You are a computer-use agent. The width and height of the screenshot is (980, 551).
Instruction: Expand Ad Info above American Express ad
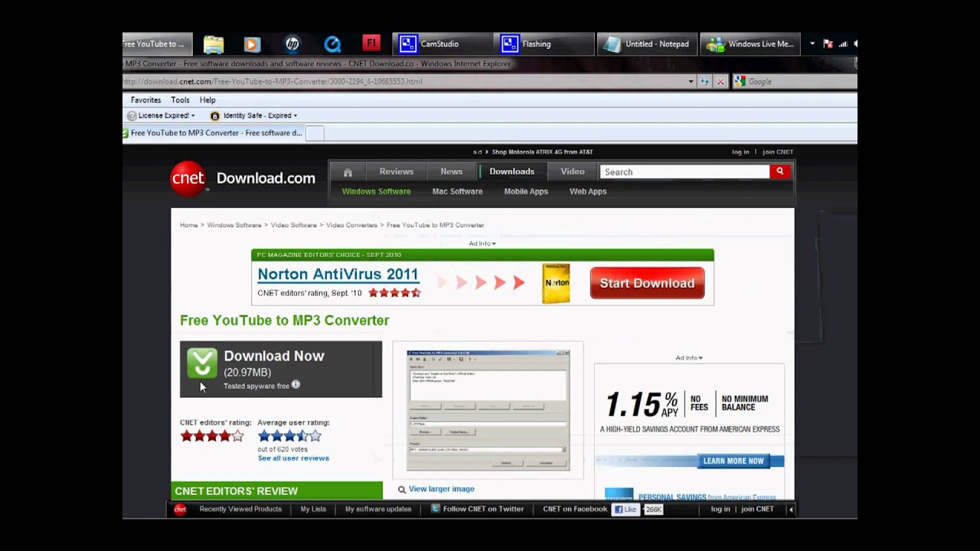pos(689,358)
